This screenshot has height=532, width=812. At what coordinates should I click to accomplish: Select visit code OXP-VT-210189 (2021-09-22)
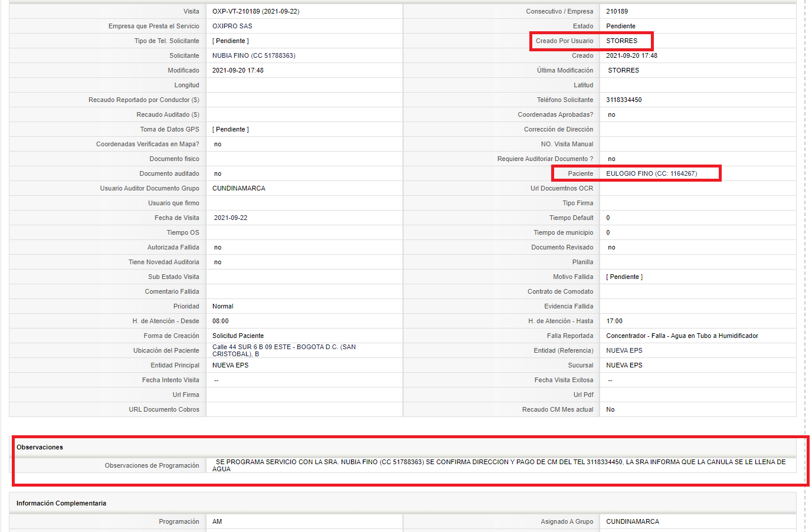(x=256, y=11)
